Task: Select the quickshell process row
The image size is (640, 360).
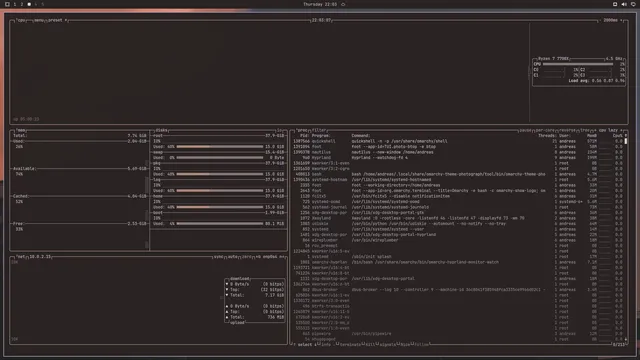Action: 458,141
